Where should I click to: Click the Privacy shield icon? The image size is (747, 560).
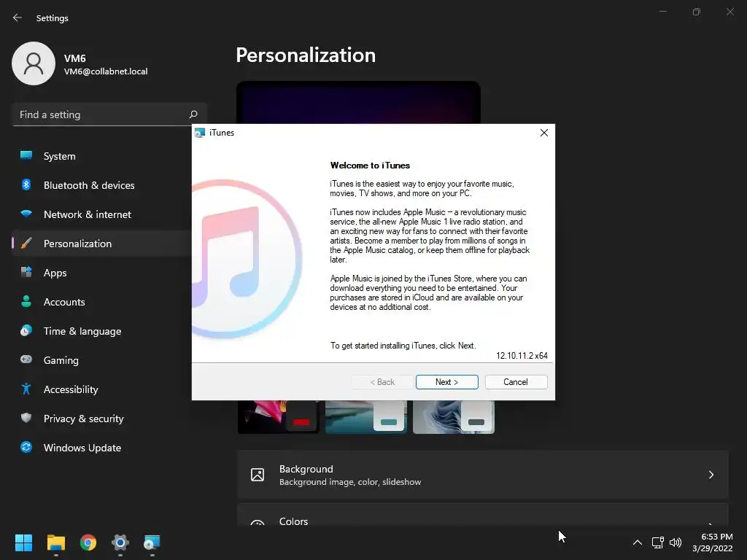coord(26,418)
